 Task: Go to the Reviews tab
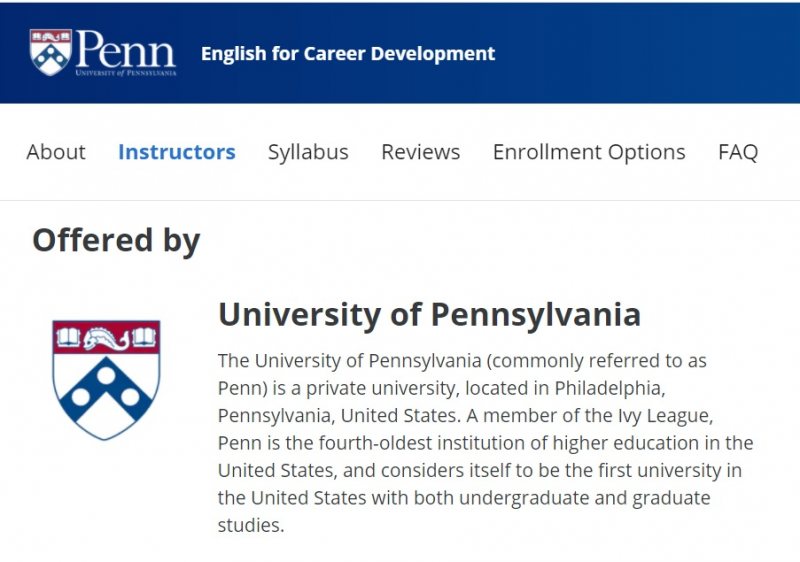click(x=420, y=152)
